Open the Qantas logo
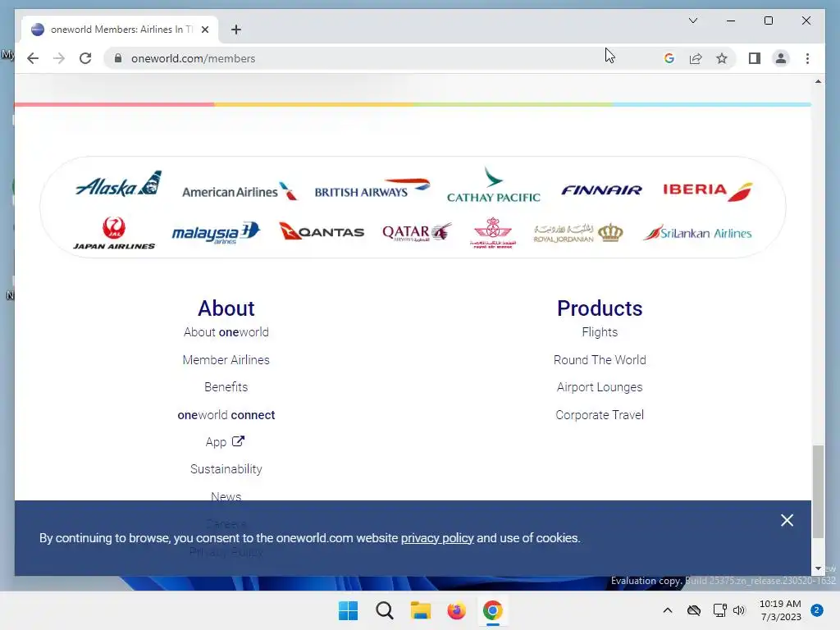The height and width of the screenshot is (630, 840). click(x=322, y=231)
